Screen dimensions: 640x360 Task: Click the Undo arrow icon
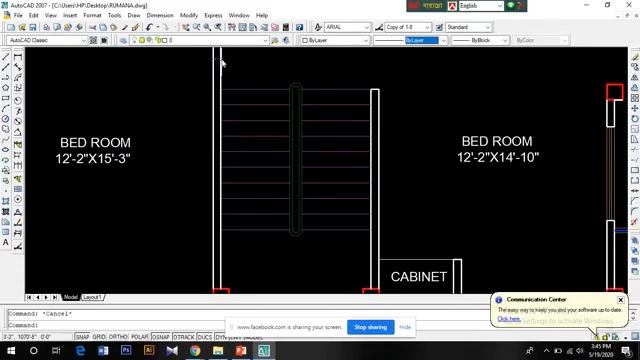coord(149,27)
